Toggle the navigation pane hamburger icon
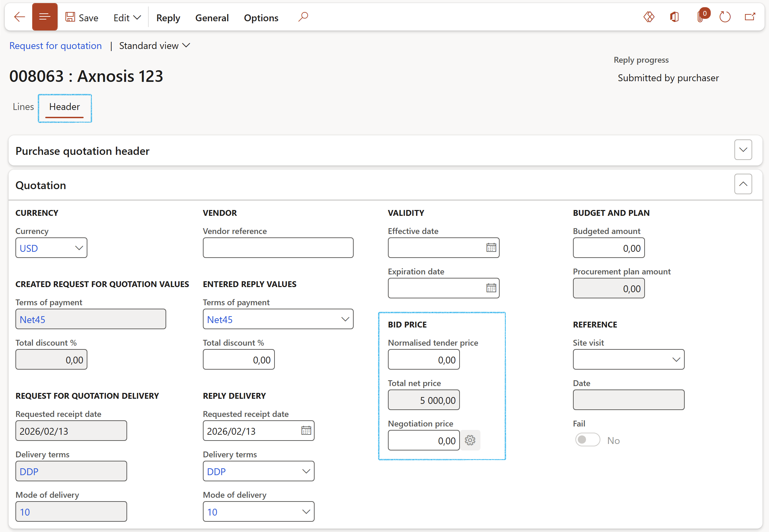This screenshot has height=532, width=769. [x=45, y=17]
